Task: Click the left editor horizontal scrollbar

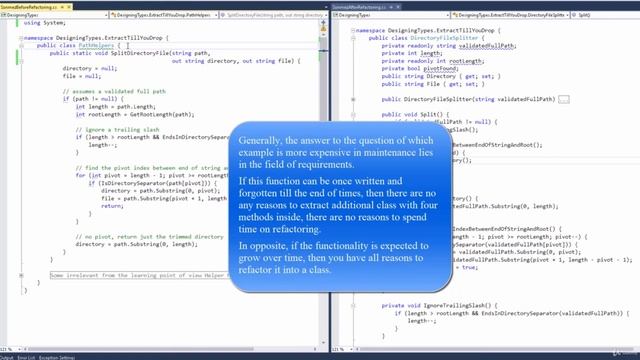Action: 141,349
